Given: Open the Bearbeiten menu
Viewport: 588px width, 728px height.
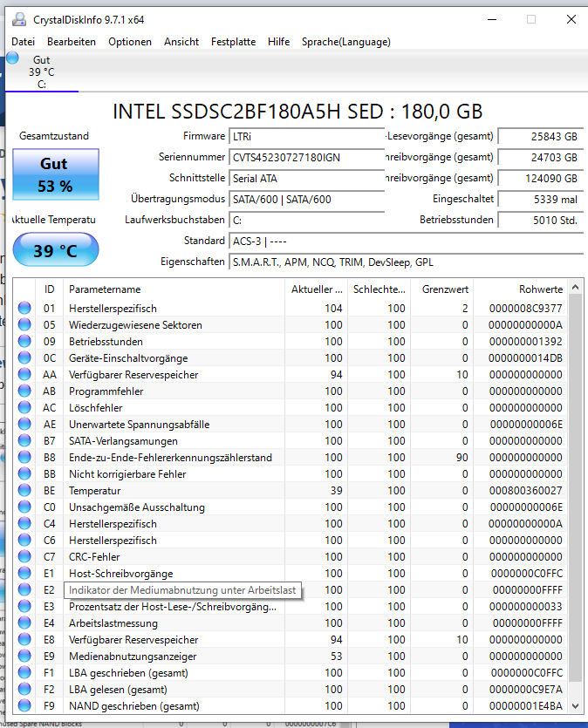Looking at the screenshot, I should coord(72,42).
